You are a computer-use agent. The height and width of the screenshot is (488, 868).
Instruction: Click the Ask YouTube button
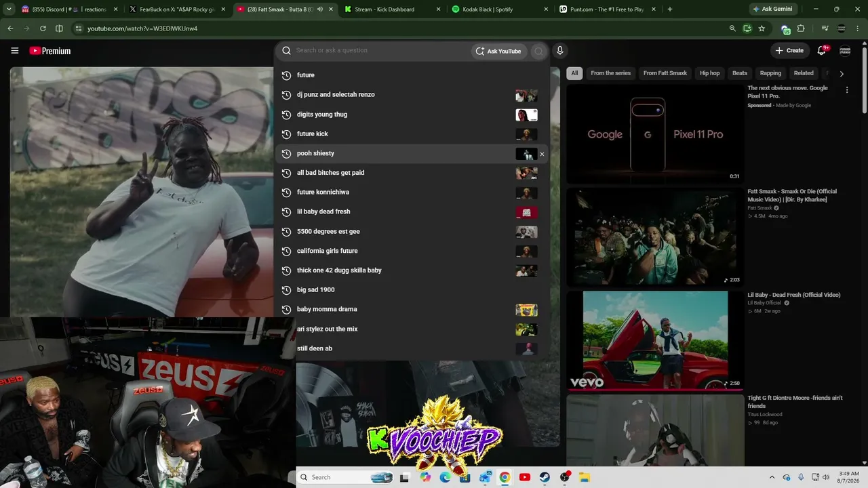pos(498,51)
